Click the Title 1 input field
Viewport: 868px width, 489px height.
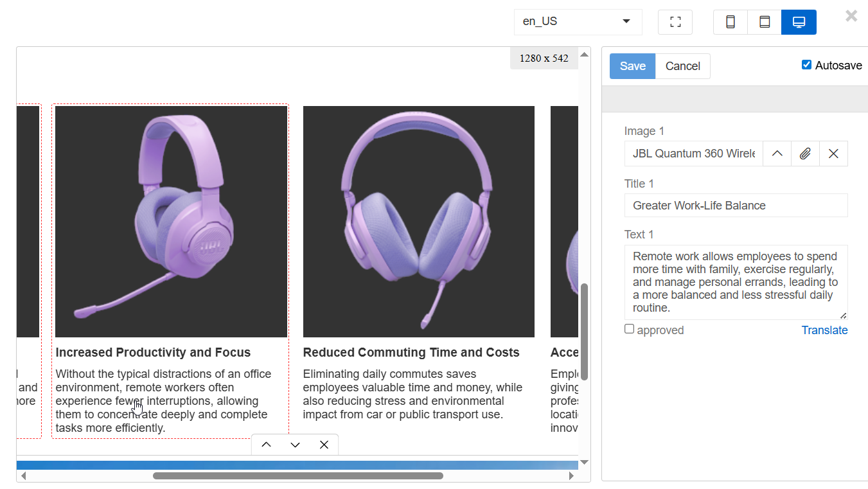click(x=736, y=206)
